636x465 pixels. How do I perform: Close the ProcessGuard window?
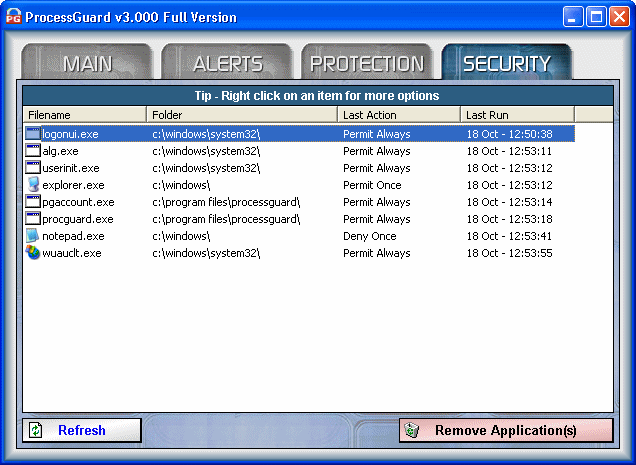click(x=619, y=17)
